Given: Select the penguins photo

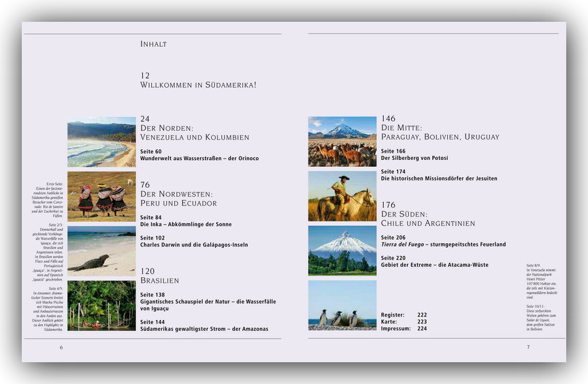Looking at the screenshot, I should coord(342,305).
